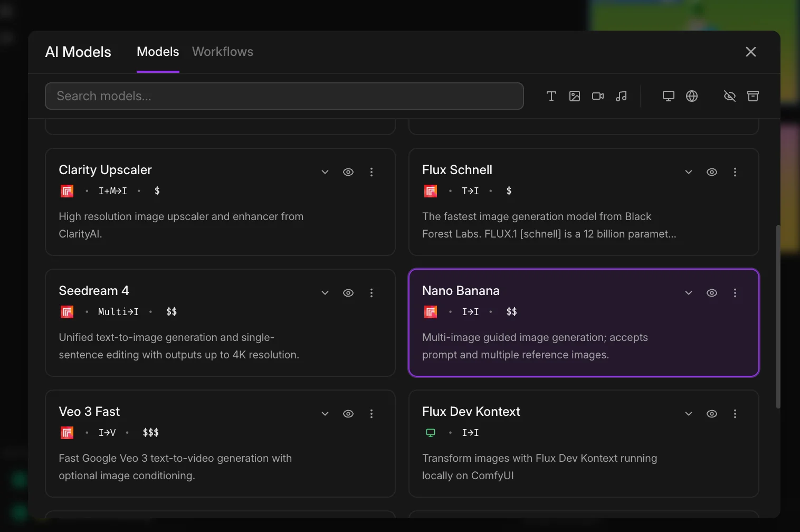
Task: Filter models by image type icon
Action: click(575, 96)
